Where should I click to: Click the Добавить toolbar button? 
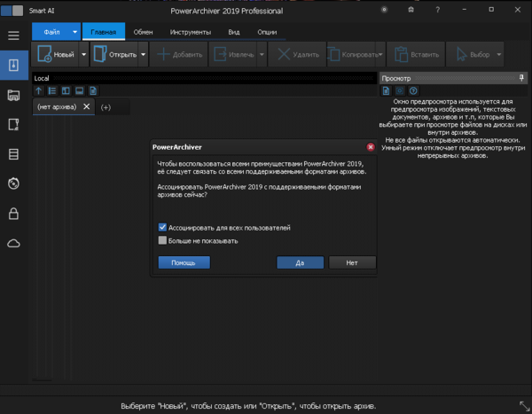(179, 54)
